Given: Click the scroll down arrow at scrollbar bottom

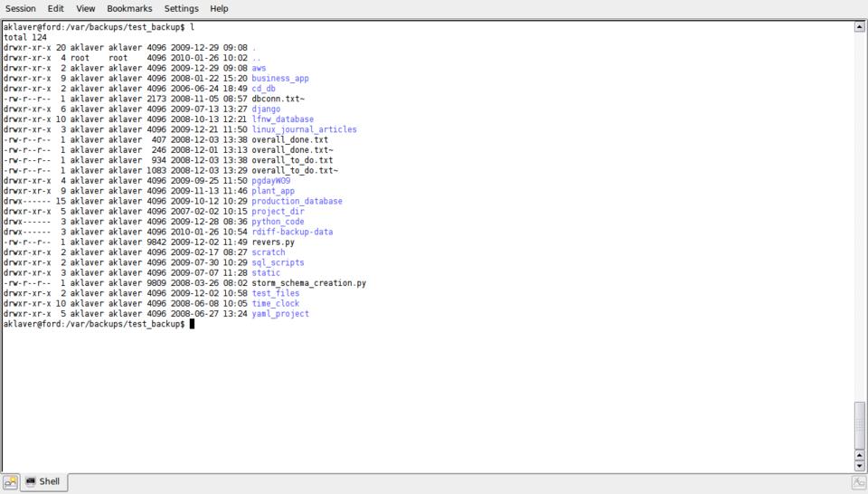Looking at the screenshot, I should pos(859,466).
